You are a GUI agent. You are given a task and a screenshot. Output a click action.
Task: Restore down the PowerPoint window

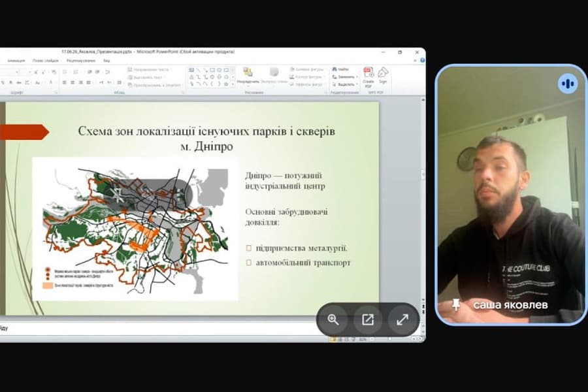tap(400, 52)
